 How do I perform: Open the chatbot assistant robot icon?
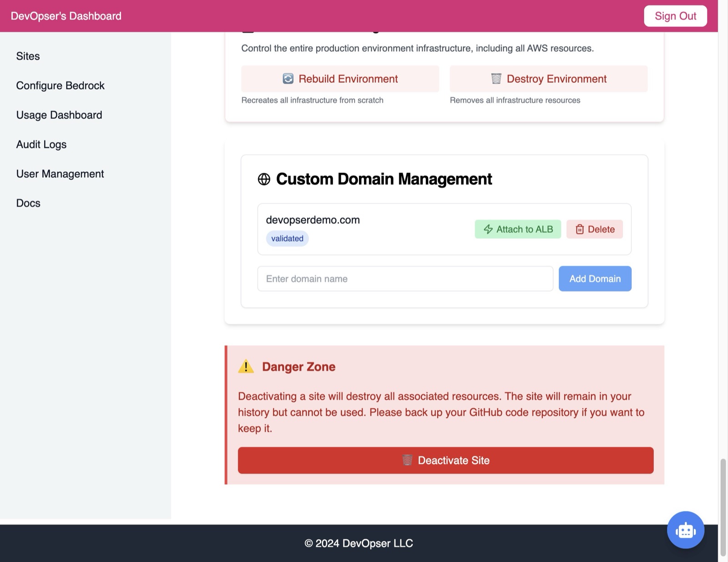685,530
